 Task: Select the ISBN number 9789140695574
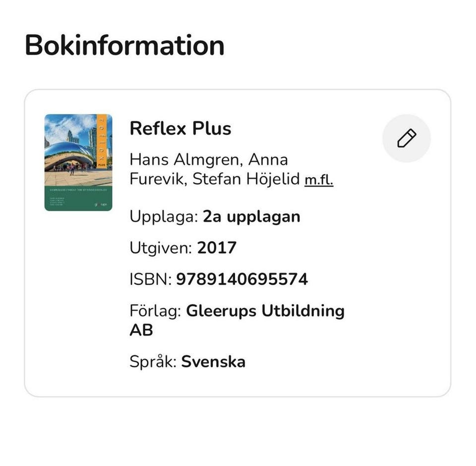pyautogui.click(x=242, y=279)
